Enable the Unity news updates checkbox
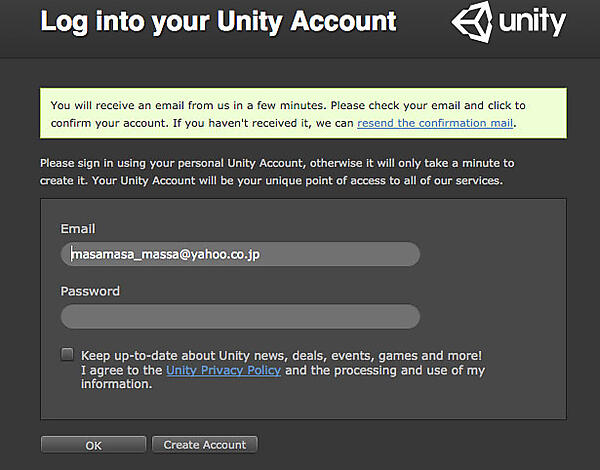This screenshot has width=600, height=470. pyautogui.click(x=67, y=354)
